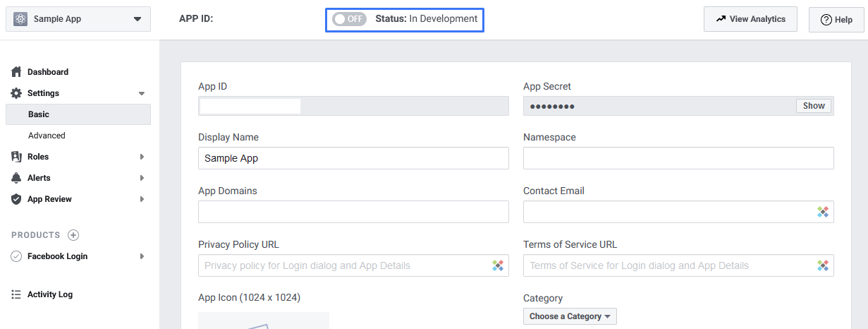Edit the Display Name field
Screen dimensions: 868x329
tap(353, 158)
